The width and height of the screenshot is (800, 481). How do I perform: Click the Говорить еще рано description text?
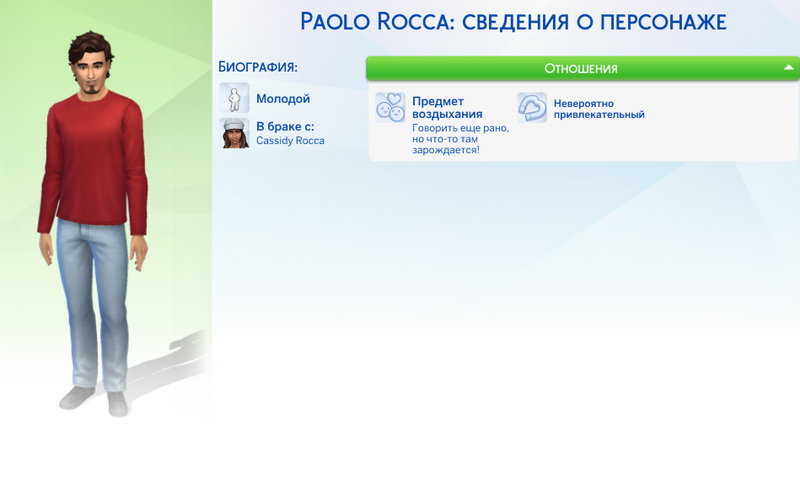click(461, 139)
